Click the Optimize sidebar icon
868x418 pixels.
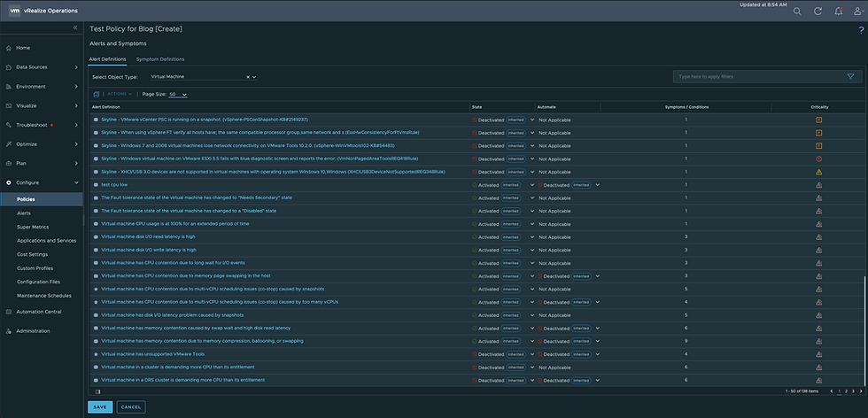click(x=8, y=144)
